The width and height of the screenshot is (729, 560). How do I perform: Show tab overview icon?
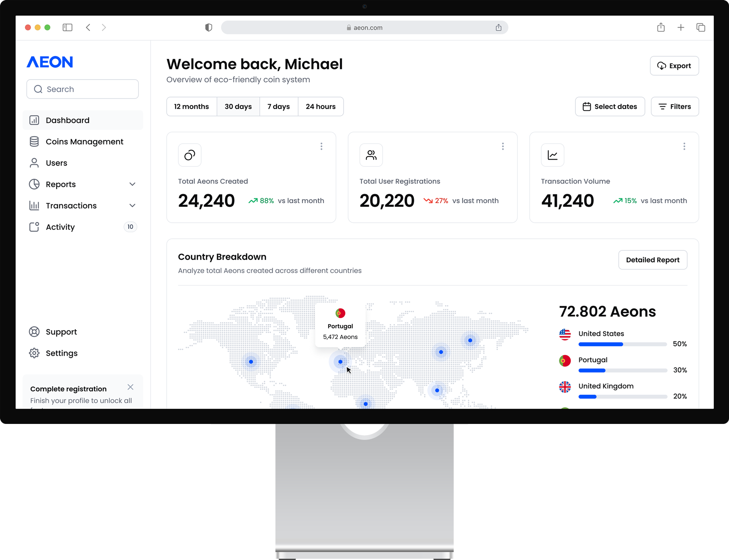coord(701,28)
